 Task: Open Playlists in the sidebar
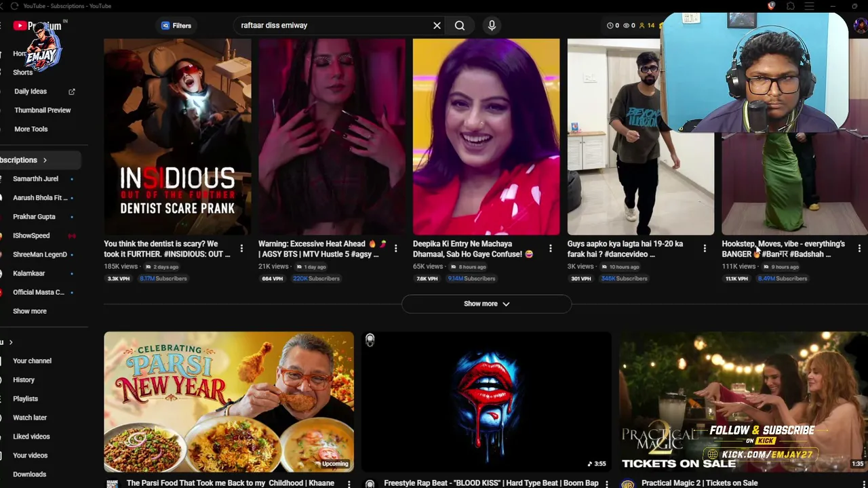(25, 399)
